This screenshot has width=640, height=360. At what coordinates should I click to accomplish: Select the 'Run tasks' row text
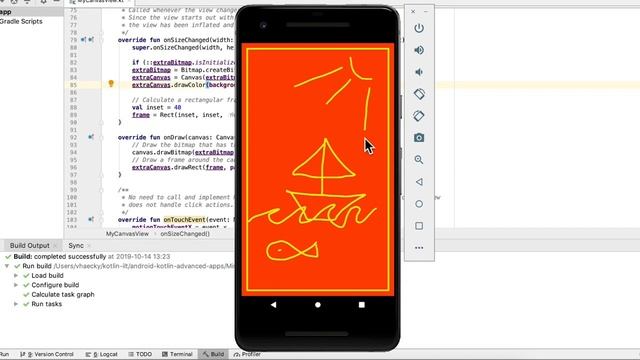[x=47, y=304]
